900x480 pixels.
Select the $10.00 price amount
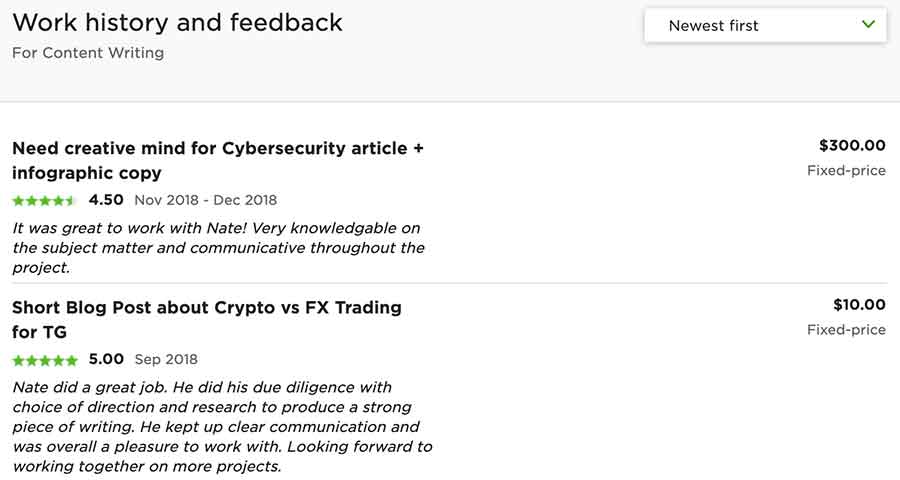coord(859,305)
